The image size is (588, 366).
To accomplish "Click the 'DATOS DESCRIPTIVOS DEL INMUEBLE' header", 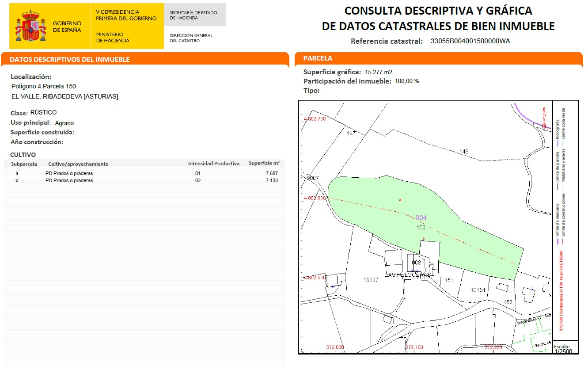I will pos(70,59).
